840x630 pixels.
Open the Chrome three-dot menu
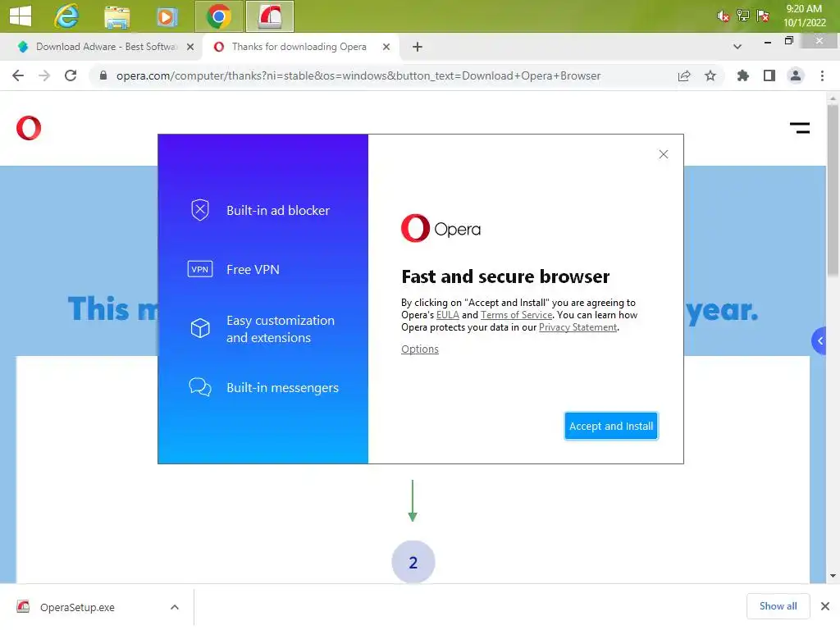(822, 75)
